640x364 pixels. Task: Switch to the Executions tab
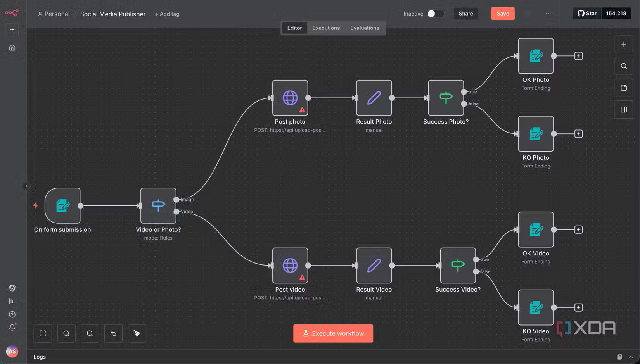(326, 28)
